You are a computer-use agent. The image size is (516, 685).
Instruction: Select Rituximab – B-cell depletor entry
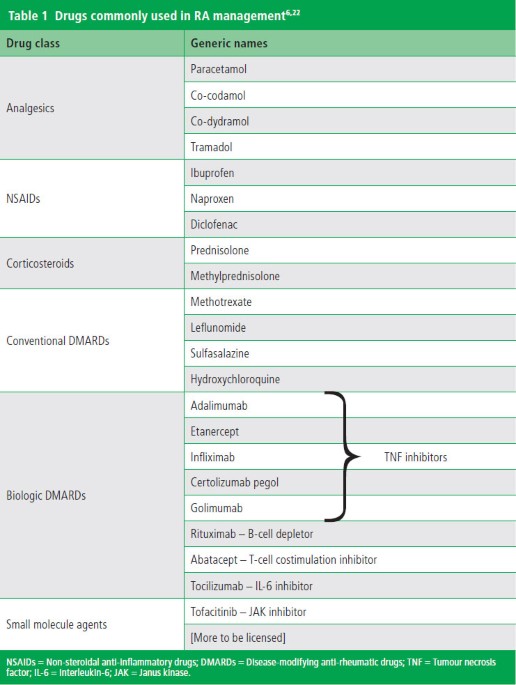pyautogui.click(x=350, y=534)
